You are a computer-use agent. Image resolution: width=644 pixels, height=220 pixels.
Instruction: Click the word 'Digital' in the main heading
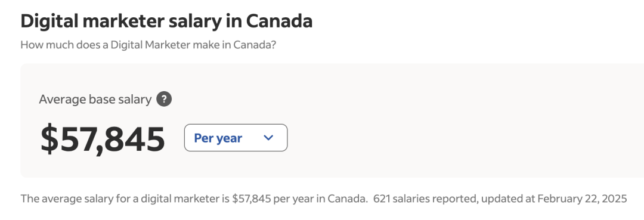coord(49,21)
